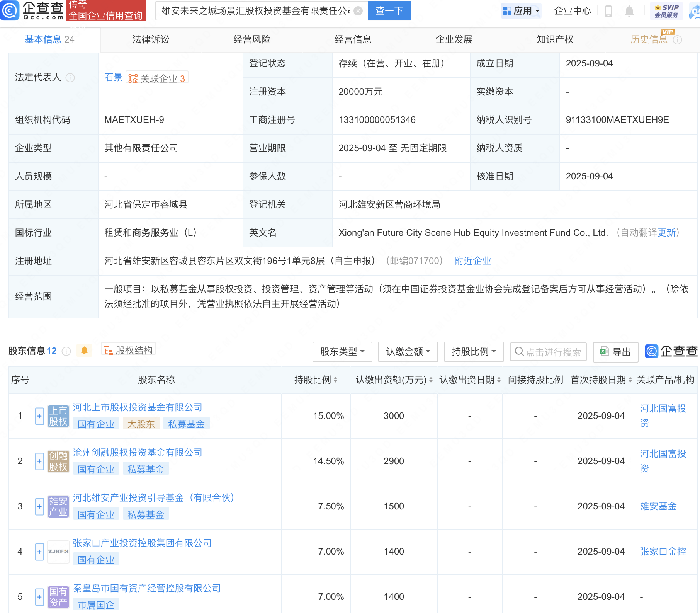The width and height of the screenshot is (700, 613).
Task: Open 企业中心 in header
Action: click(x=573, y=11)
